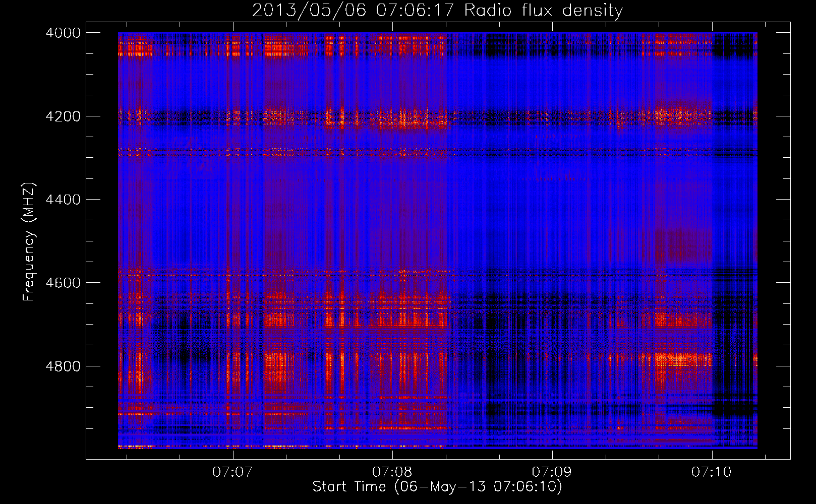
Task: Select the 4800 frequency tick label
Action: point(63,366)
